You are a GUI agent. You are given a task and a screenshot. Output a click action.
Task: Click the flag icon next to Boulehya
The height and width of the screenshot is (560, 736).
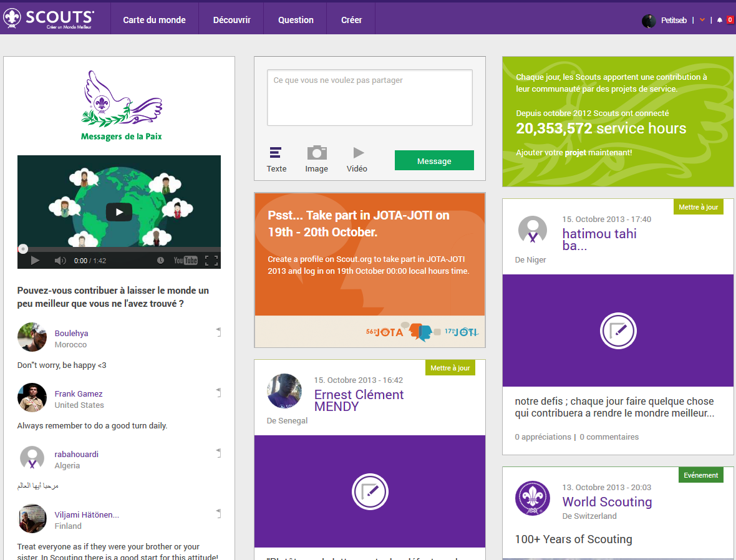point(218,332)
